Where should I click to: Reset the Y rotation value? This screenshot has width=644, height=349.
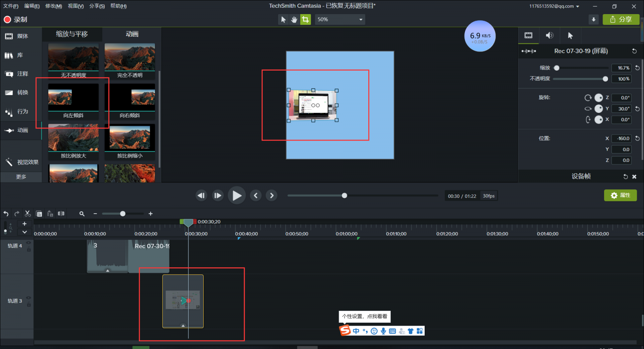tap(637, 109)
